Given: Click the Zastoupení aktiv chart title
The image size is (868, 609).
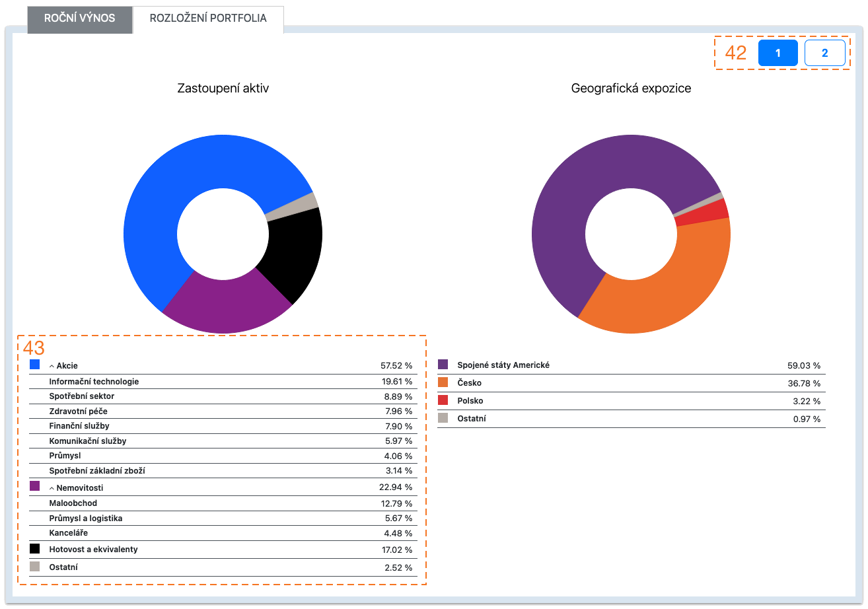Looking at the screenshot, I should pos(223,88).
